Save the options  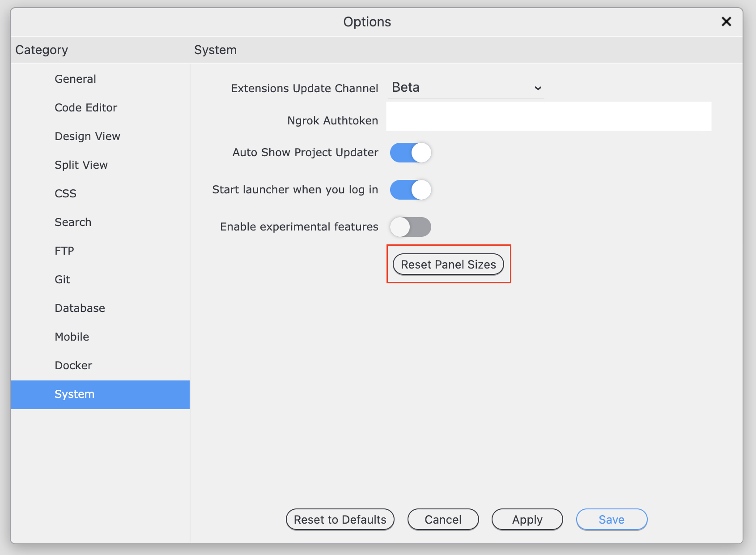(612, 519)
